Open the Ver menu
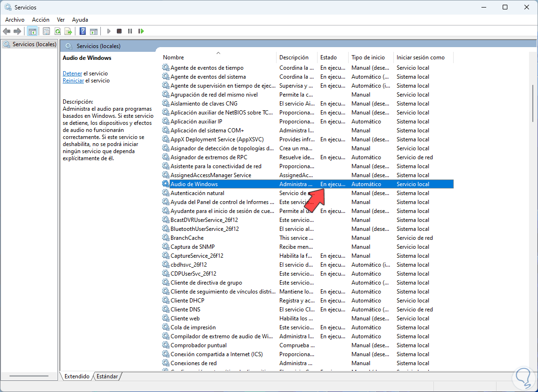The image size is (538, 392). pos(61,20)
